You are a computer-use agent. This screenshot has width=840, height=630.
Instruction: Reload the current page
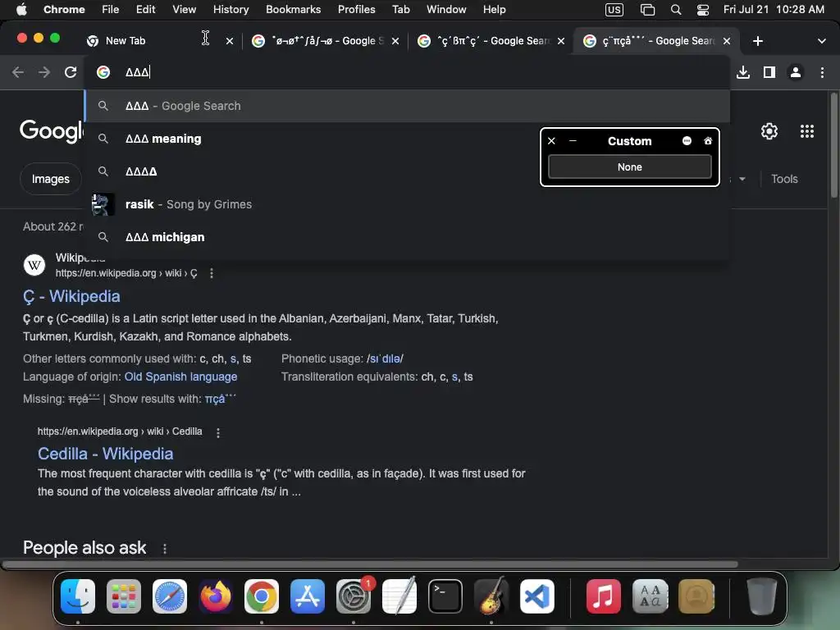pyautogui.click(x=71, y=72)
